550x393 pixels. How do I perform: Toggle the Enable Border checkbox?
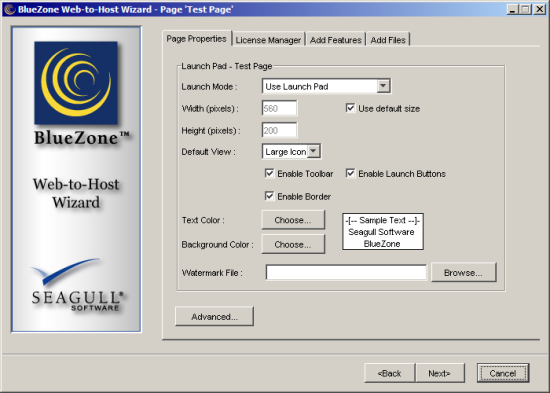click(x=269, y=196)
